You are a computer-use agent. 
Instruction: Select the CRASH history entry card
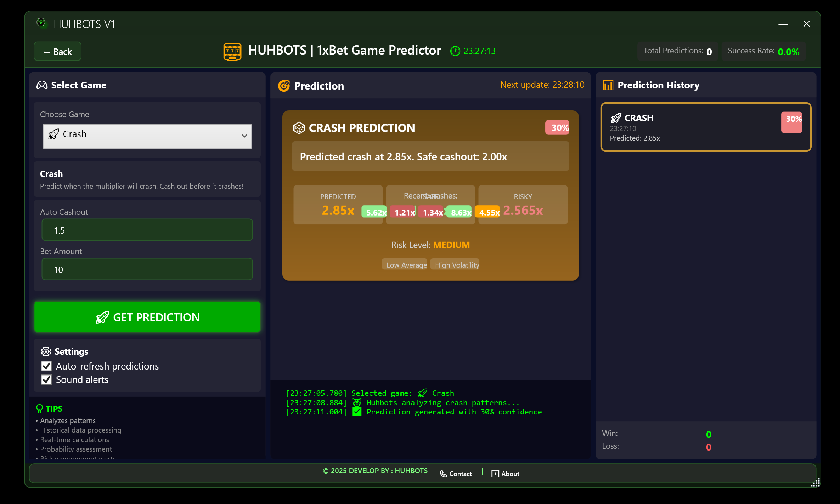tap(706, 127)
